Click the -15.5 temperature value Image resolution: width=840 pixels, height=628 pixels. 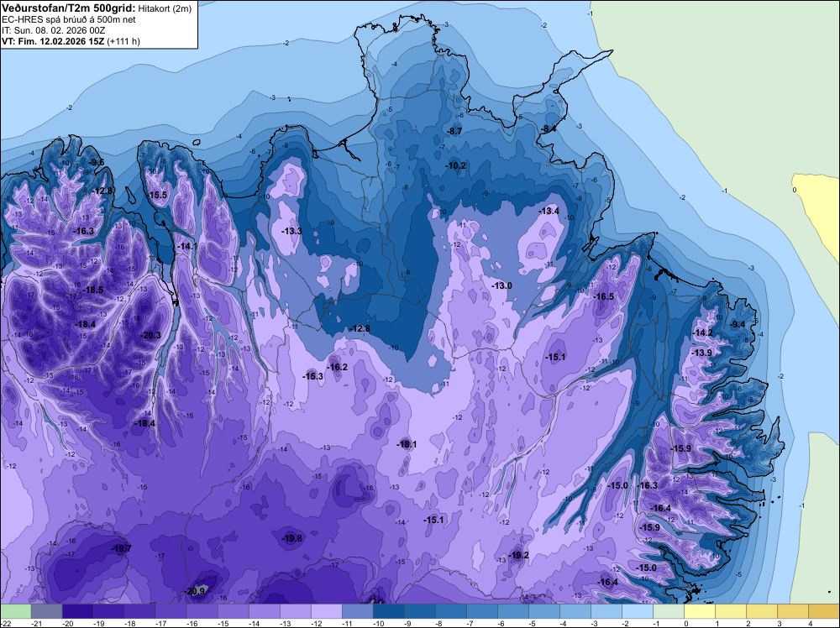coord(158,196)
